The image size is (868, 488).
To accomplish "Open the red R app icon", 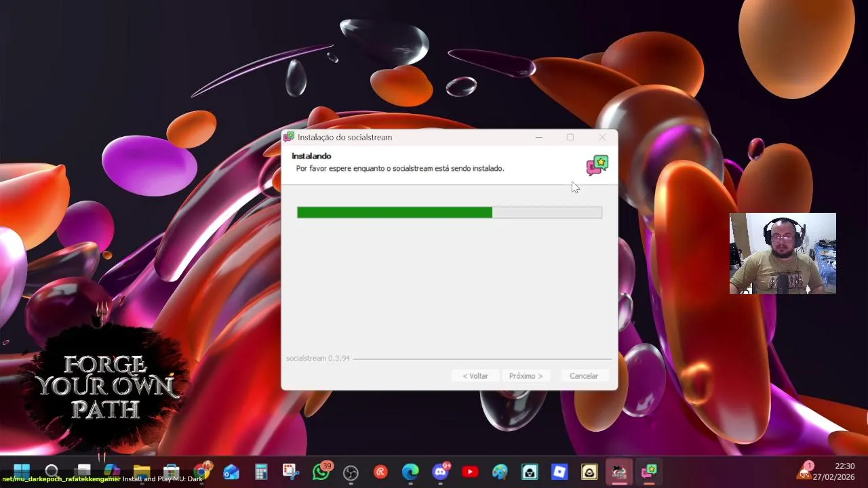I will click(x=380, y=472).
